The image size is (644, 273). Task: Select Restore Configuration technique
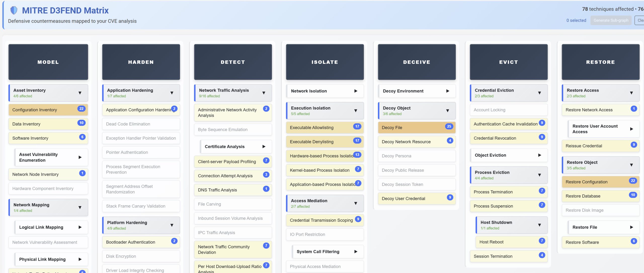pyautogui.click(x=600, y=182)
